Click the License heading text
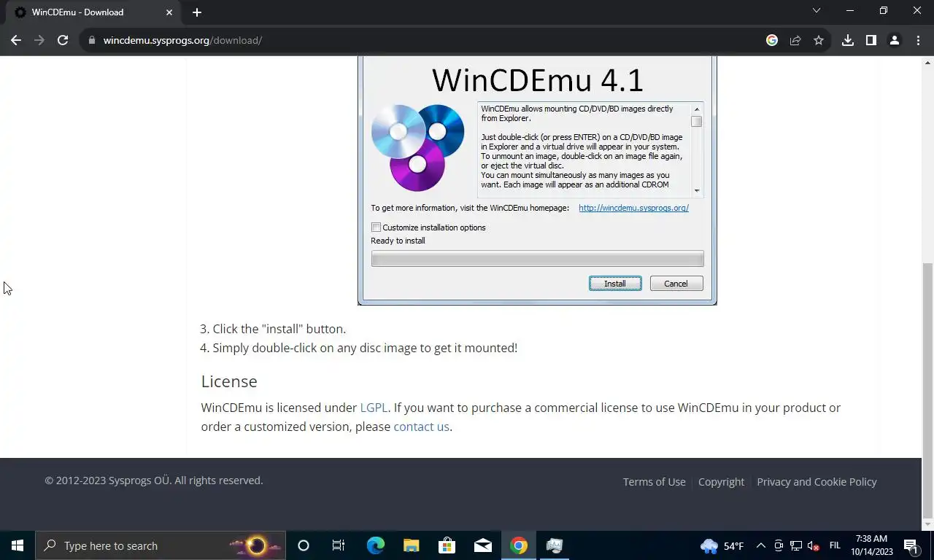934x560 pixels. coord(229,381)
